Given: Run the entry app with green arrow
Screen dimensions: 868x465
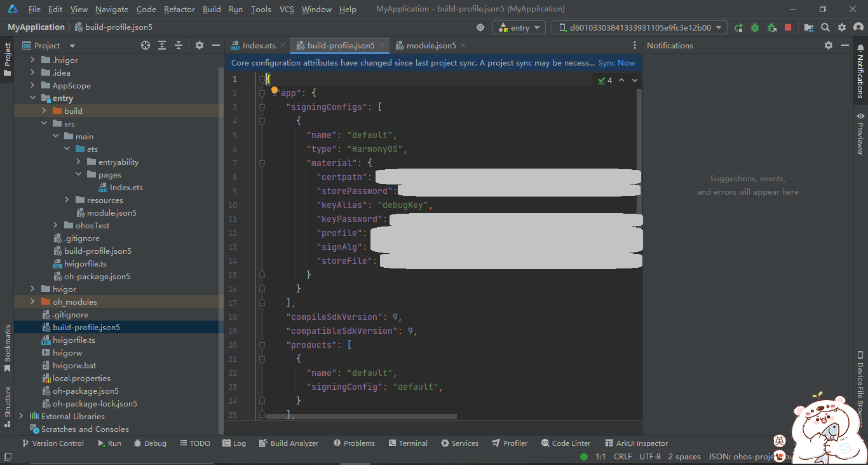Looking at the screenshot, I should [738, 27].
